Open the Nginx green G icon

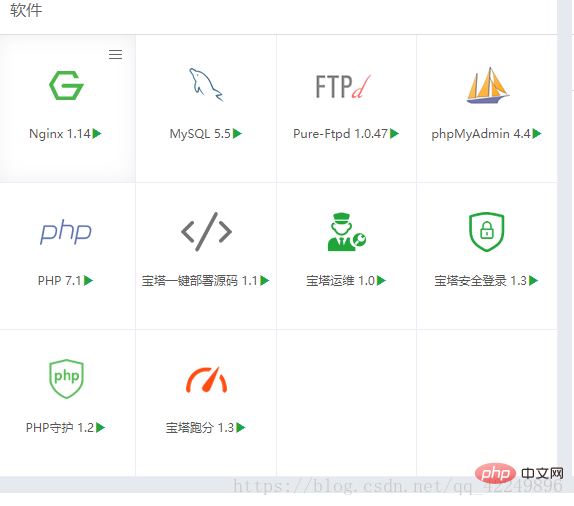(x=66, y=85)
